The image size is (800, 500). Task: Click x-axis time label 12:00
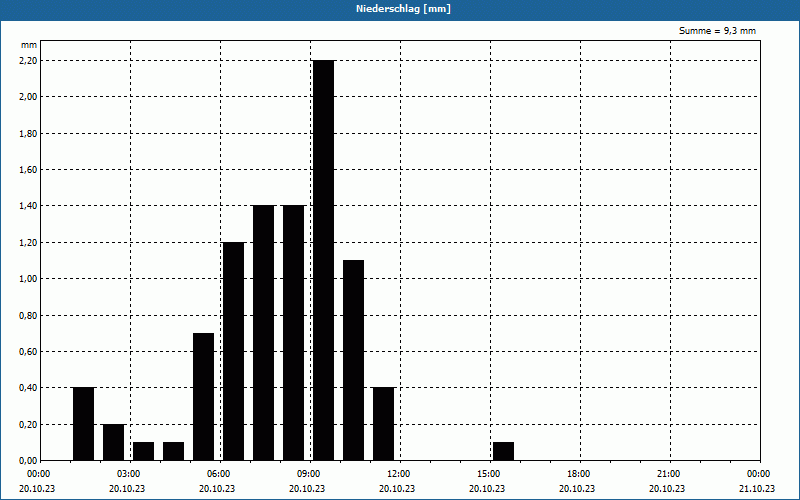tap(399, 474)
